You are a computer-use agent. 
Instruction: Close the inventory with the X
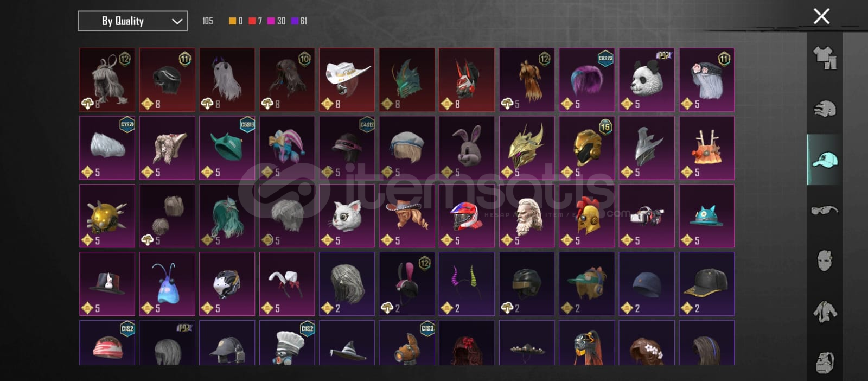click(821, 16)
